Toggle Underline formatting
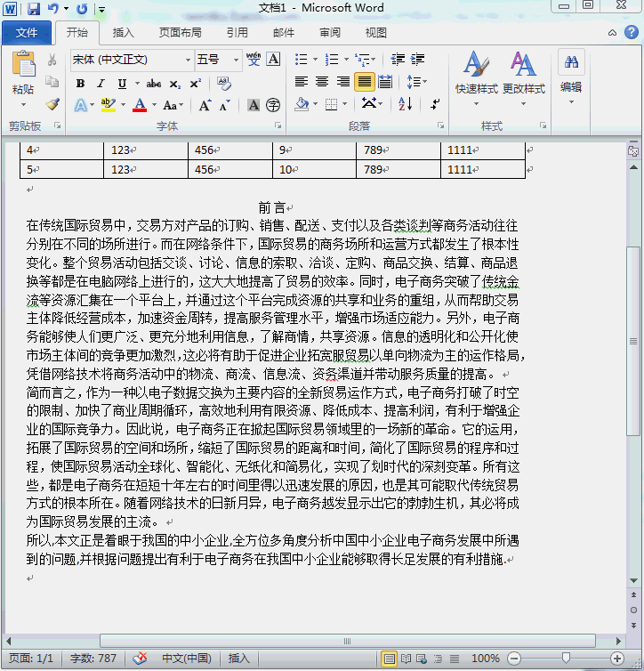This screenshot has height=671, width=644. tap(122, 84)
